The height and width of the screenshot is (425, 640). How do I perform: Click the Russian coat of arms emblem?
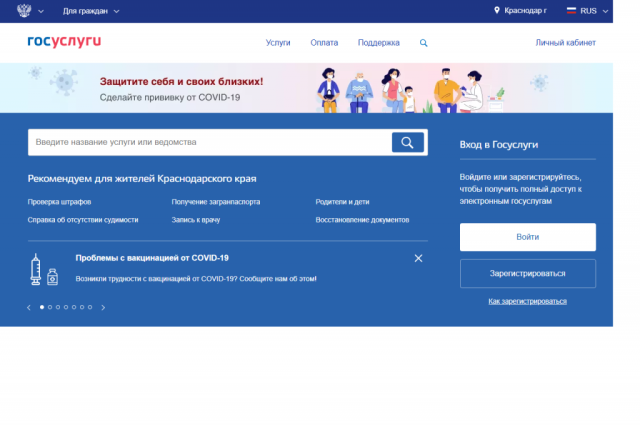click(24, 10)
